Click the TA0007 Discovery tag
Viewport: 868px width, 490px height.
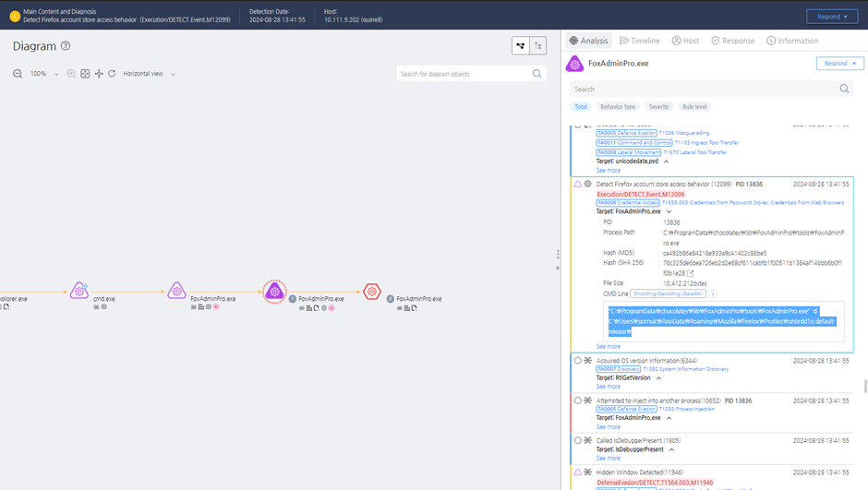pos(619,369)
